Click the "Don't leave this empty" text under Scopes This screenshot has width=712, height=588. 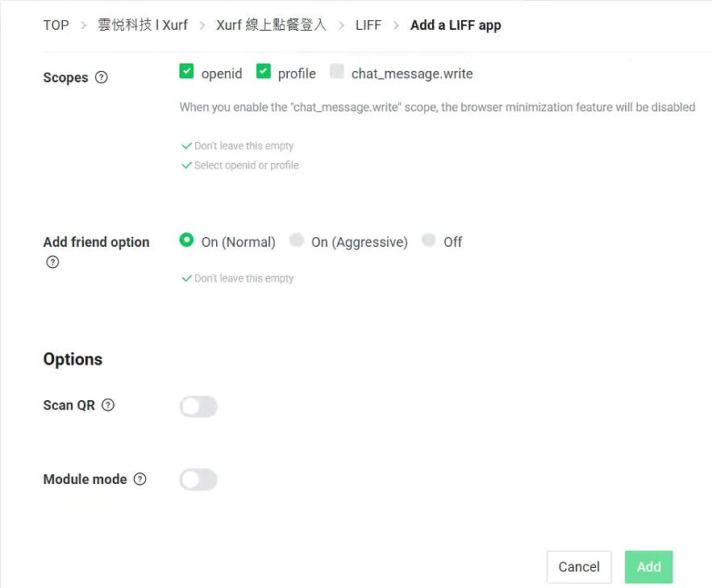tap(244, 146)
